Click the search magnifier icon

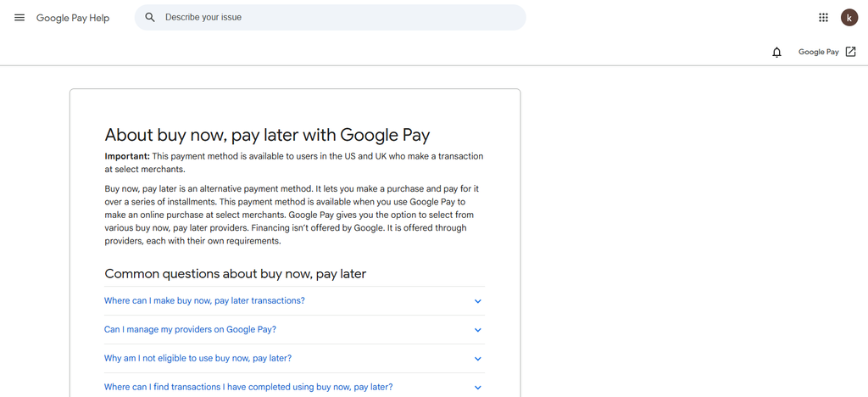click(x=150, y=17)
